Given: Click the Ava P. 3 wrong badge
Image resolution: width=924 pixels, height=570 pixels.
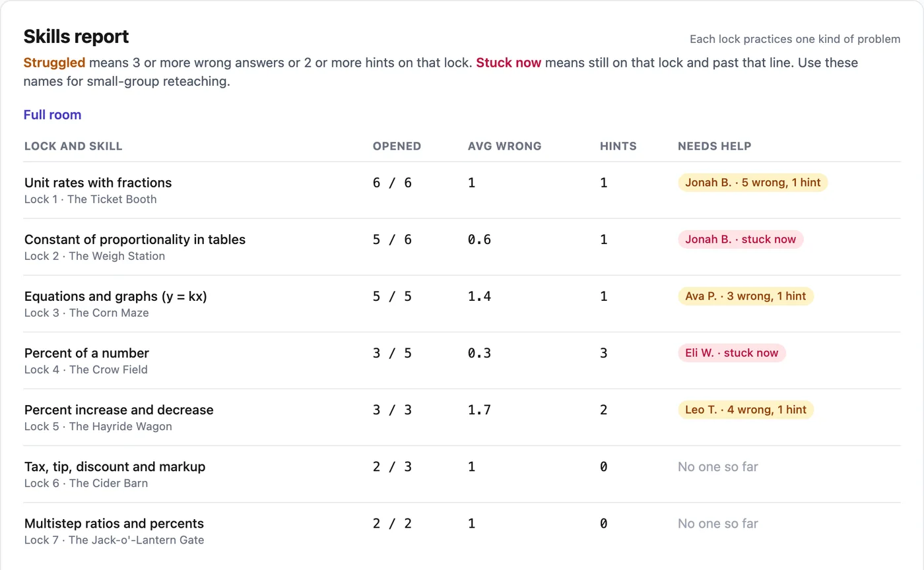Looking at the screenshot, I should (x=746, y=296).
